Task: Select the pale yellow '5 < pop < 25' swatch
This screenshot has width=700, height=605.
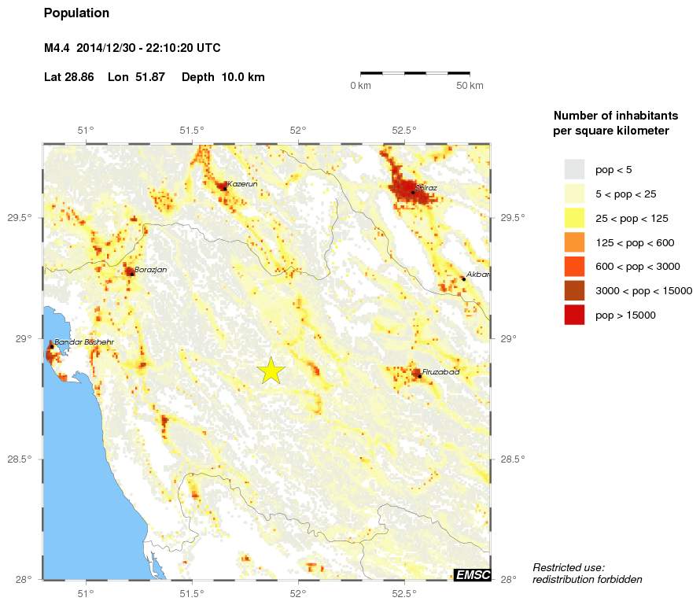Action: point(574,194)
